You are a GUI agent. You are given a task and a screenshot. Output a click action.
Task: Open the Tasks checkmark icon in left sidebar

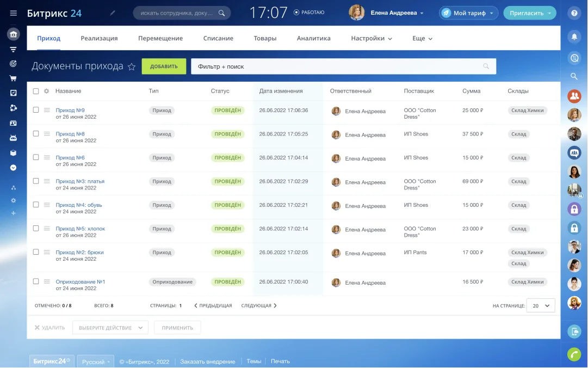click(x=13, y=93)
